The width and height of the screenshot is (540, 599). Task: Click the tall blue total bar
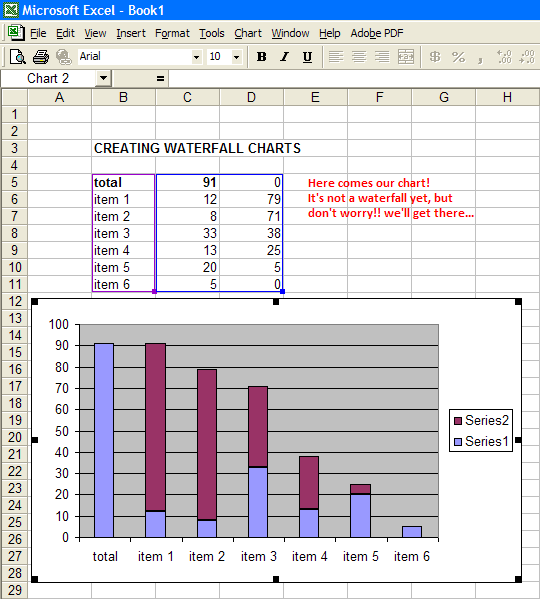104,440
